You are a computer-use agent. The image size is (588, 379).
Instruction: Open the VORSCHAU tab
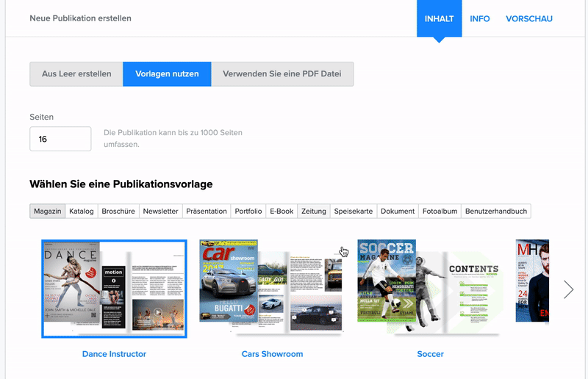pos(529,18)
